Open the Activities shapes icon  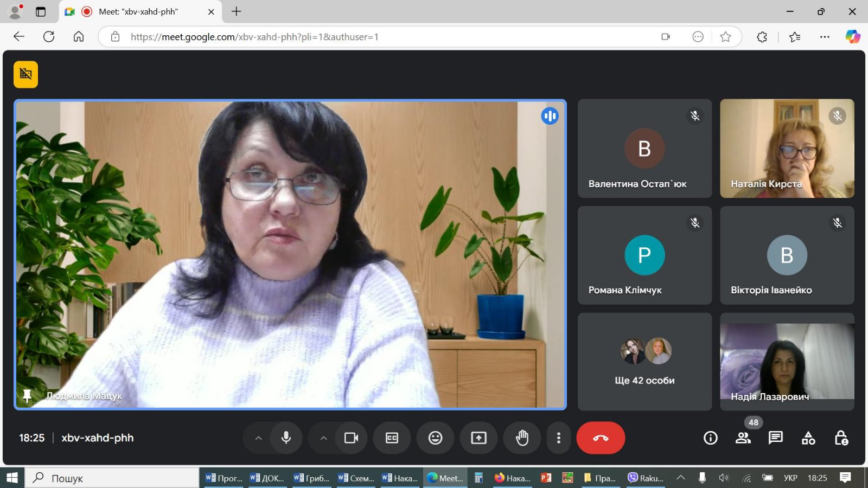808,438
